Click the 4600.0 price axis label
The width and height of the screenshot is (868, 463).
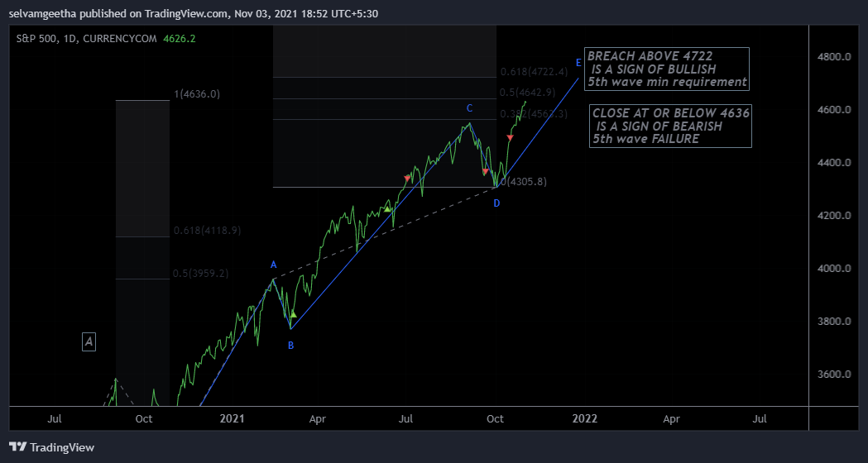[x=833, y=109]
